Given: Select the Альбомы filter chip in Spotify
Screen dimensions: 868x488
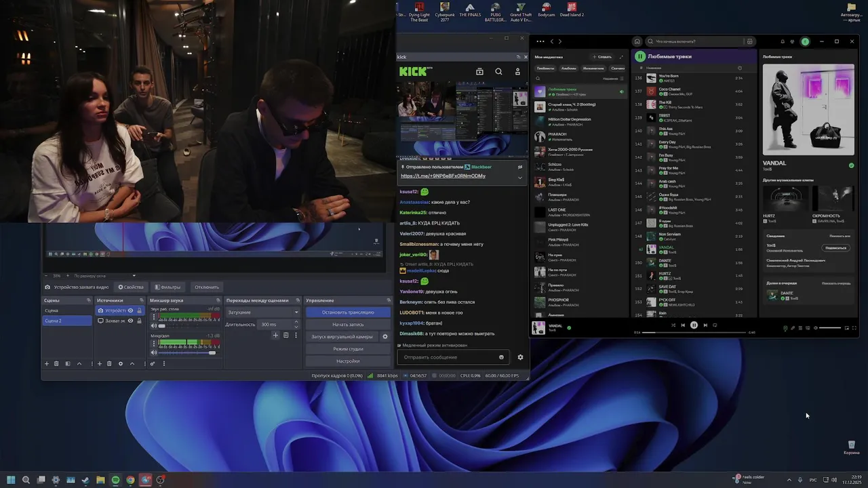Looking at the screenshot, I should pyautogui.click(x=568, y=68).
